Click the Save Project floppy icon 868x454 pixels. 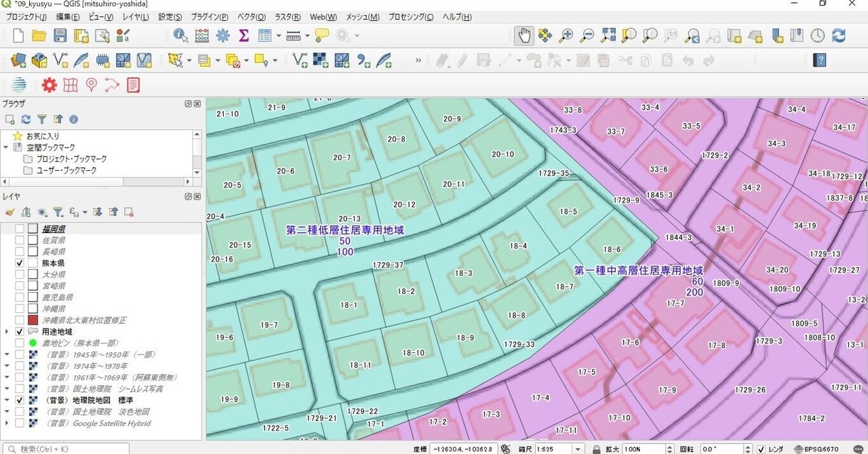[60, 36]
